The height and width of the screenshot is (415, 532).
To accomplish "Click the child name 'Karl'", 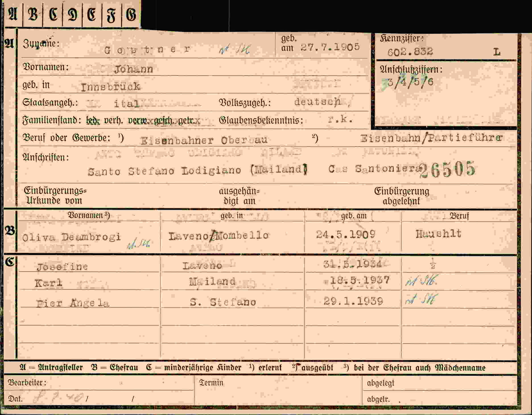I will point(48,283).
